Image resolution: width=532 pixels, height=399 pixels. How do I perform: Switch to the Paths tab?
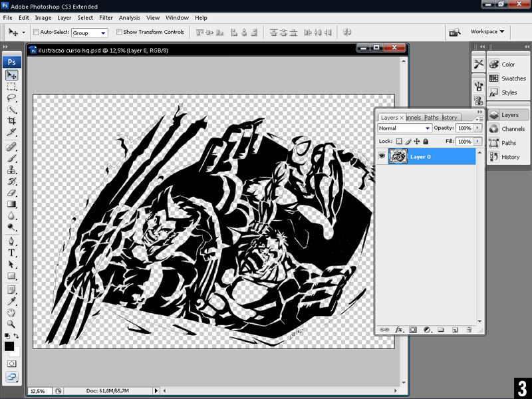click(431, 118)
